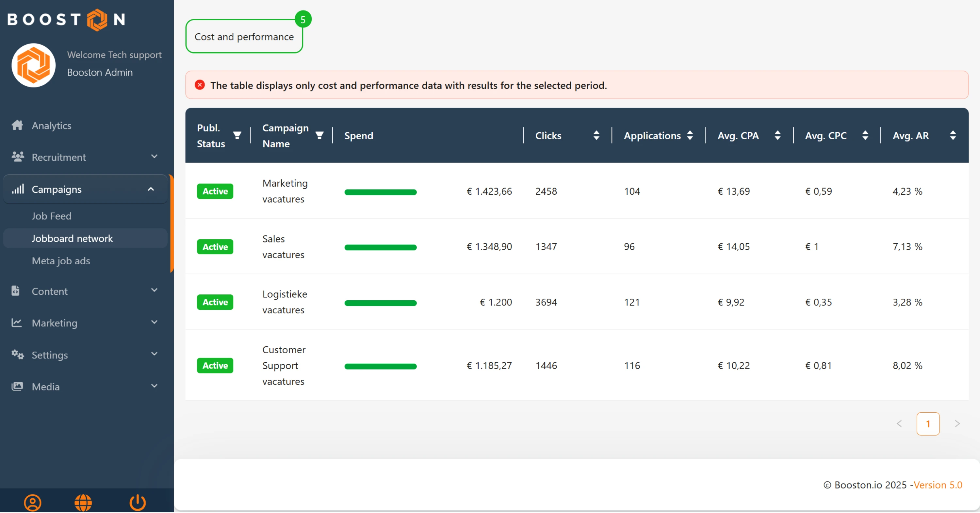Click the Booston avatar logo
980x513 pixels.
pyautogui.click(x=33, y=65)
